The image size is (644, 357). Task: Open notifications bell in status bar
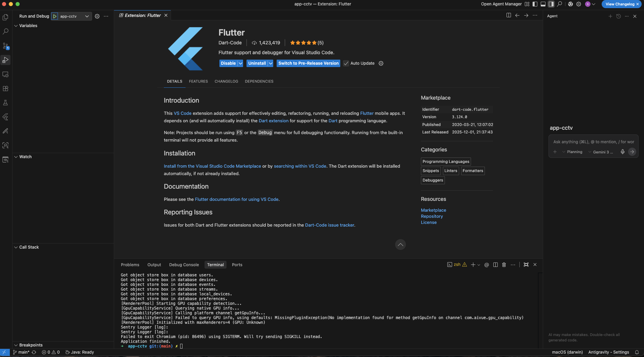[x=637, y=352]
